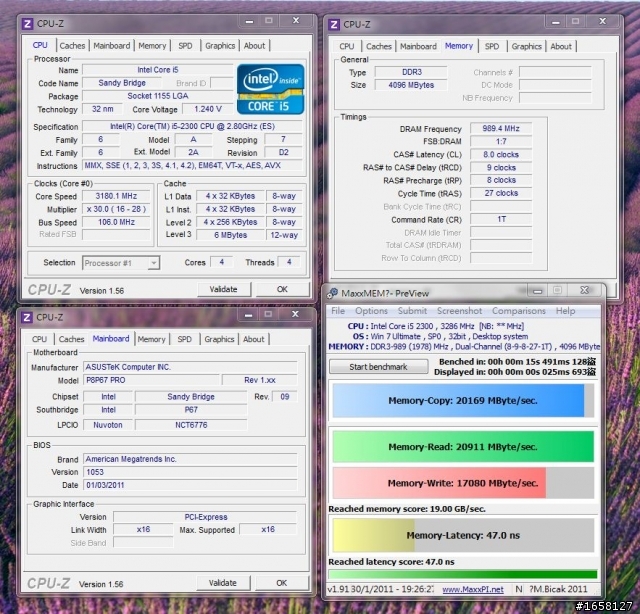Screen dimensions: 640x614
Task: Open MaxxMEM Options menu
Action: (x=371, y=311)
